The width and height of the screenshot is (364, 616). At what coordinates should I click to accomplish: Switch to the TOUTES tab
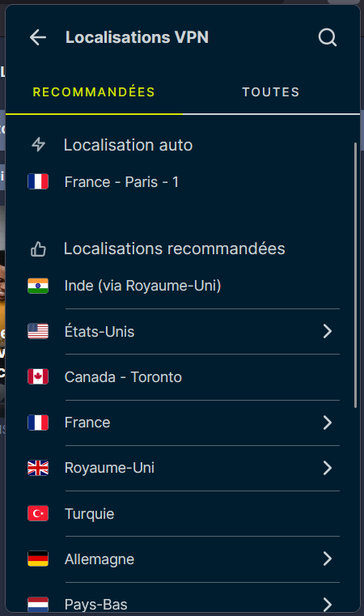271,92
